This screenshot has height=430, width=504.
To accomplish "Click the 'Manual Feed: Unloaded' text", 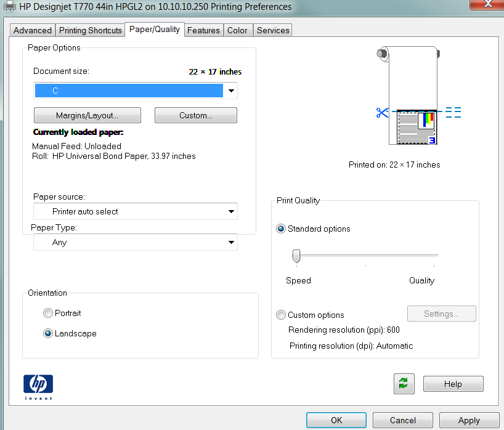I will [76, 146].
